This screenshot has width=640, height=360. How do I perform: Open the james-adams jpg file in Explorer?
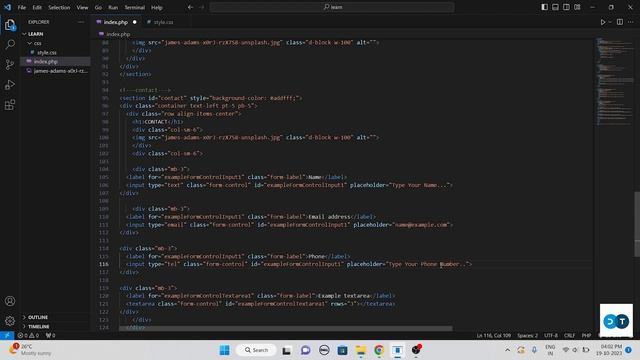click(55, 71)
